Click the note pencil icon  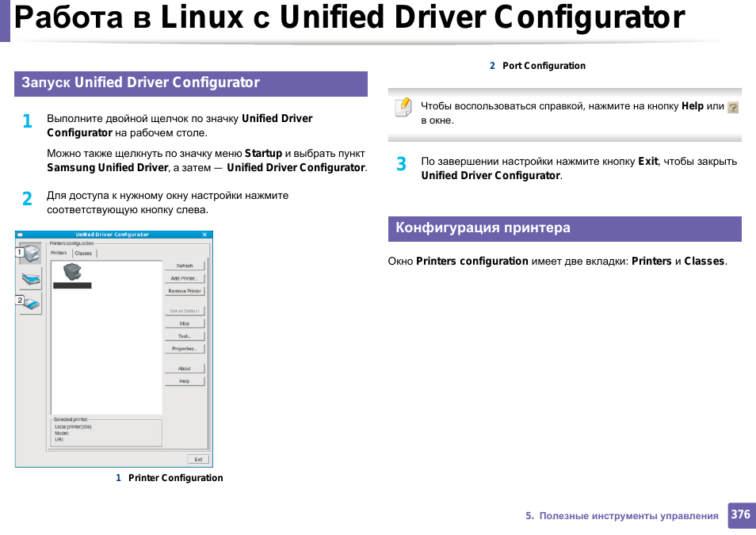[403, 107]
